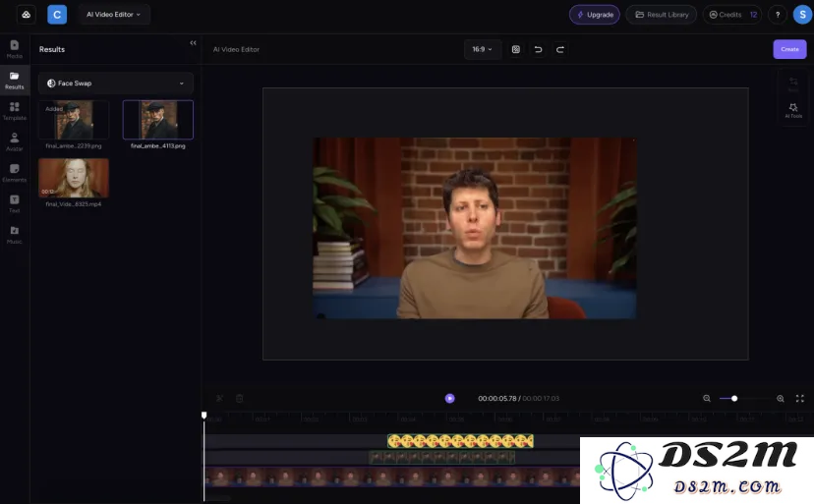Viewport: 814px width, 504px height.
Task: Click the blue C workspace icon
Action: (x=57, y=15)
